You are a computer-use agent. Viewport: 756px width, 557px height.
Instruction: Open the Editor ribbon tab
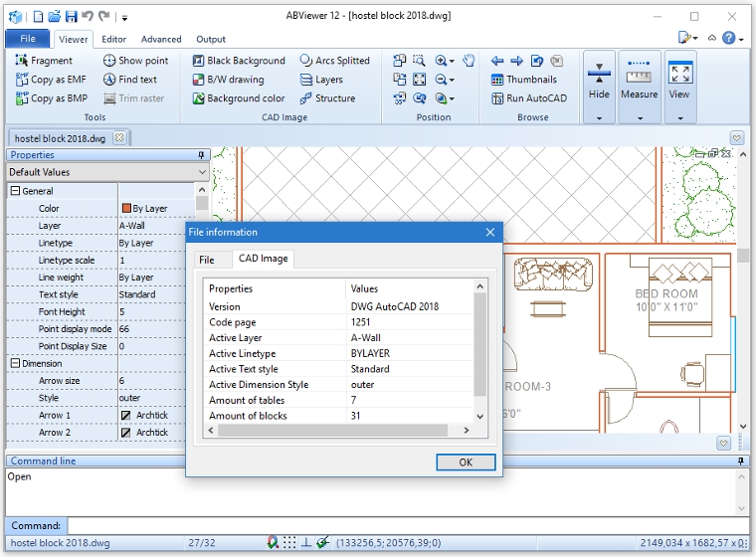click(113, 39)
